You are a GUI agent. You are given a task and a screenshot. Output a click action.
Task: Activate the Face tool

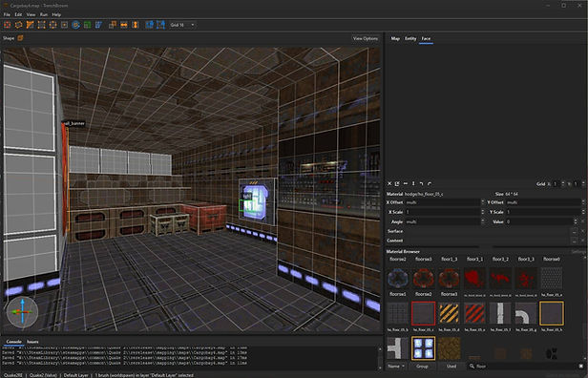(65, 25)
